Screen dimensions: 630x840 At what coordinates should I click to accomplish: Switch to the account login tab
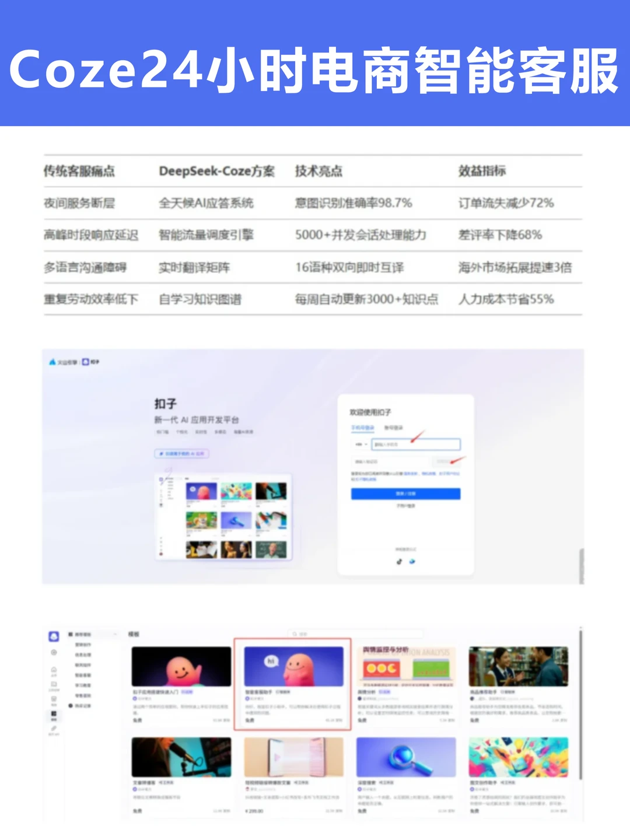coord(393,428)
